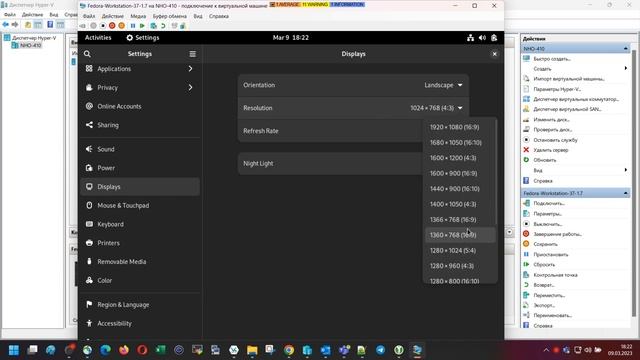Select Mouse & Touchpad in the sidebar
This screenshot has width=640, height=360.
(x=140, y=205)
